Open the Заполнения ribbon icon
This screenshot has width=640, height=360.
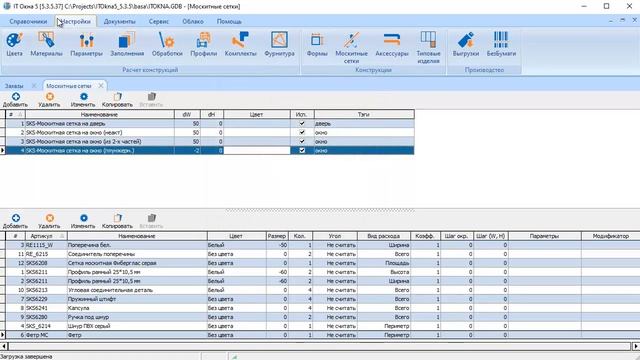pyautogui.click(x=127, y=44)
